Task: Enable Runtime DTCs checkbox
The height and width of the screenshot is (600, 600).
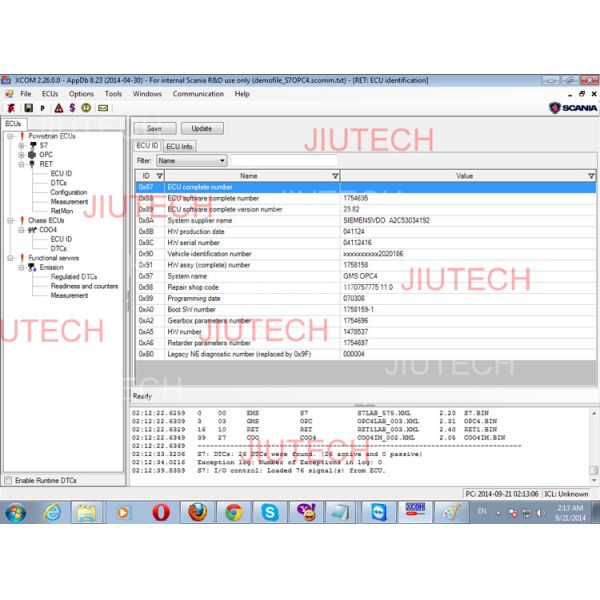Action: click(10, 480)
